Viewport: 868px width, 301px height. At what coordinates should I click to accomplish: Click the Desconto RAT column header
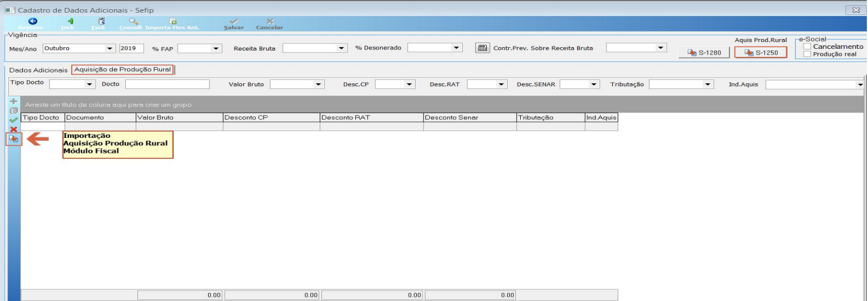pyautogui.click(x=371, y=117)
